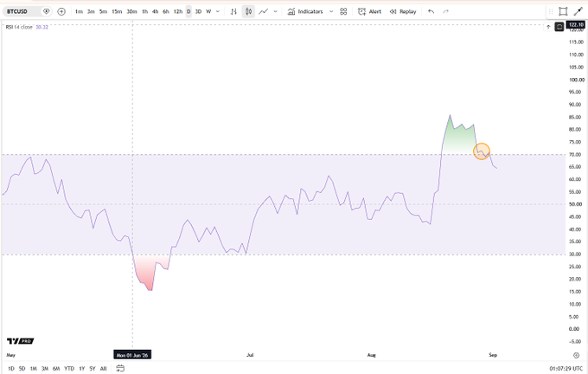Switch to the 3D interval
Screen dimensions: 588x374
(198, 11)
